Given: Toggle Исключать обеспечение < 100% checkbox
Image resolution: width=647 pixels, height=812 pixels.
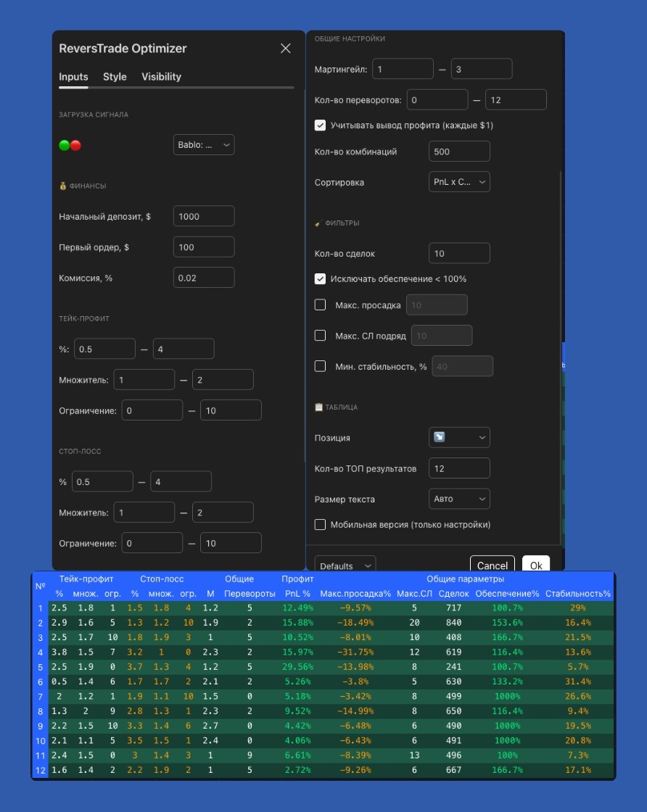Looking at the screenshot, I should [x=320, y=278].
